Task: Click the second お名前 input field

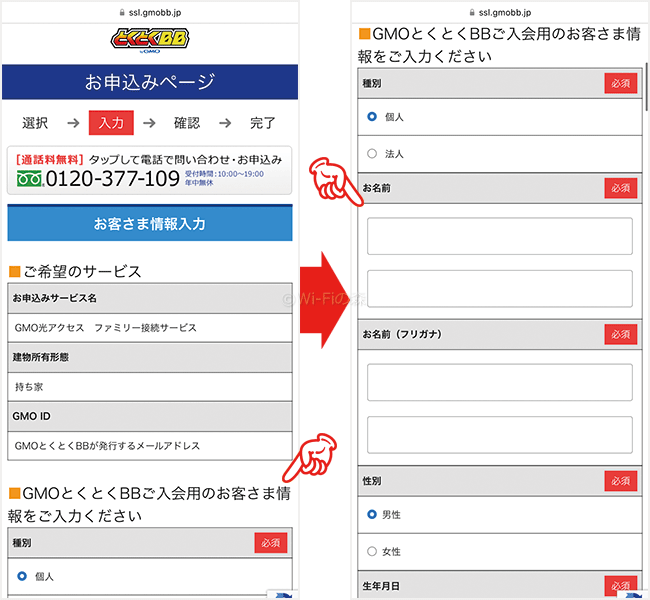Action: pyautogui.click(x=500, y=289)
